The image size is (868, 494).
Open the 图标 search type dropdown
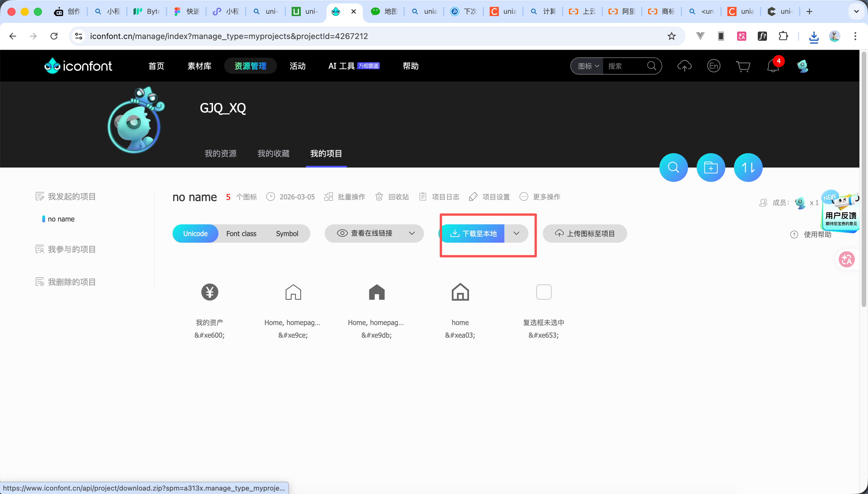tap(588, 66)
